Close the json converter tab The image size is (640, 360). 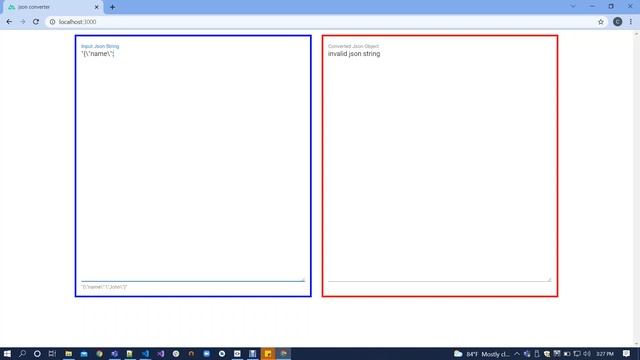97,7
